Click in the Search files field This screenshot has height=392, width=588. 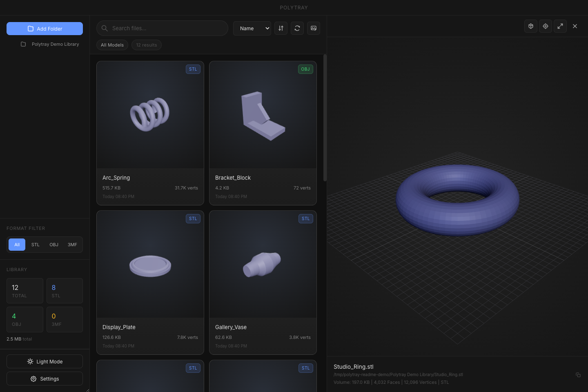[x=162, y=28]
